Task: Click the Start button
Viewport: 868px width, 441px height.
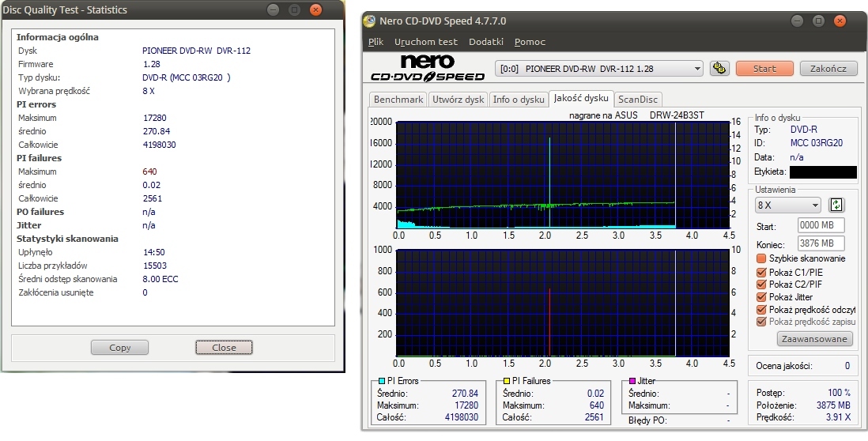Action: 764,69
